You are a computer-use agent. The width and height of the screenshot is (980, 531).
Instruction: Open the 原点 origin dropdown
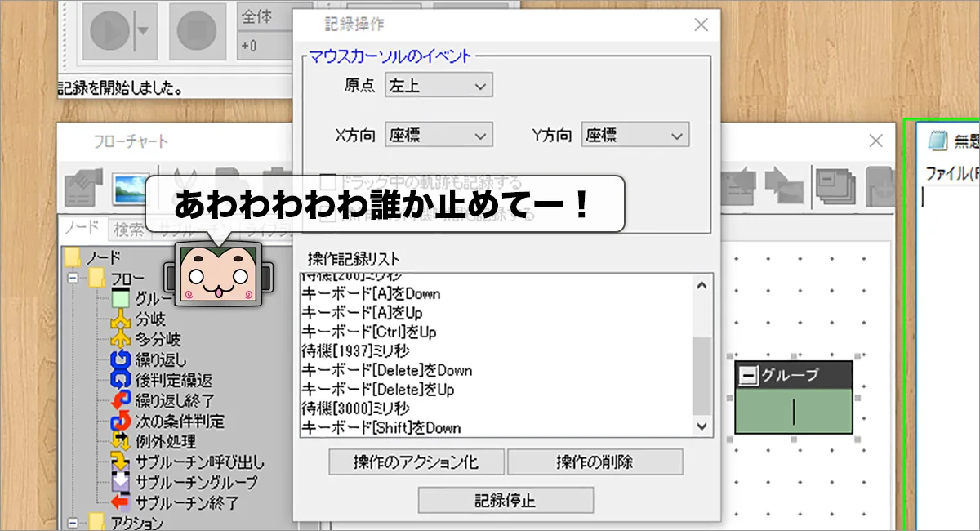coord(439,85)
